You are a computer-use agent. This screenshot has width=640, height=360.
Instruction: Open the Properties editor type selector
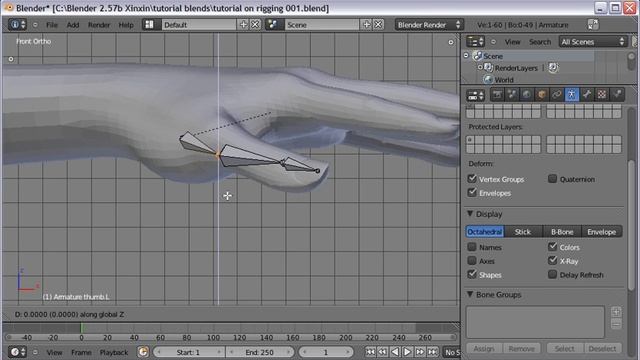coord(476,96)
